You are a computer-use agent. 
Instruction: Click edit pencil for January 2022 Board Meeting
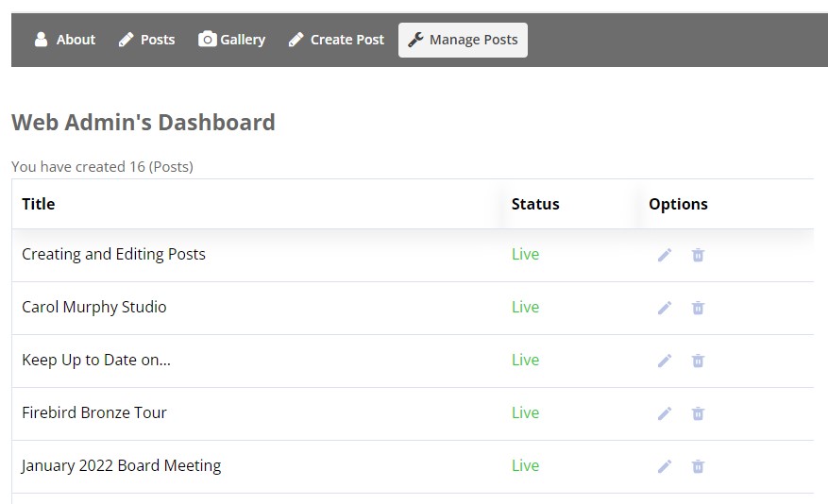[x=665, y=466]
